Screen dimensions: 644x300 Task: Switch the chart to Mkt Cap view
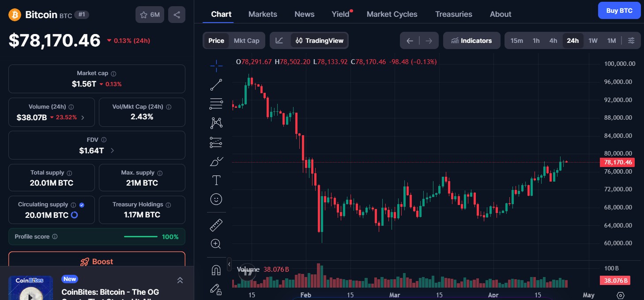[x=246, y=40]
